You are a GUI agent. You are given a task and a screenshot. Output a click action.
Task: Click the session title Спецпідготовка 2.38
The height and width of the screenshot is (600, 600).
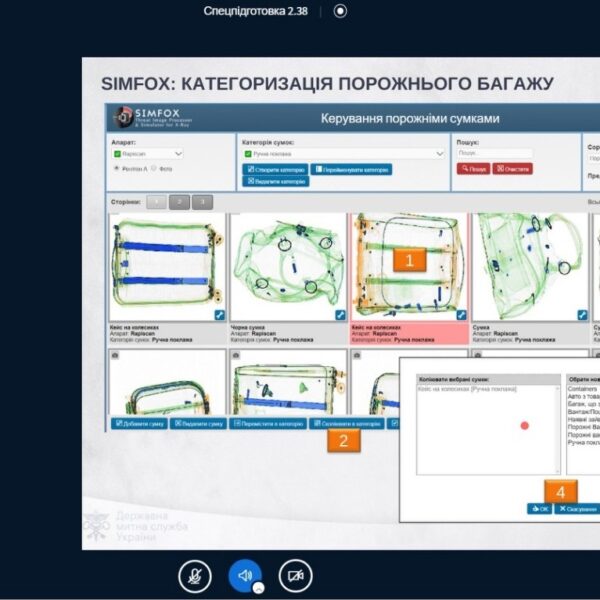[x=256, y=11]
